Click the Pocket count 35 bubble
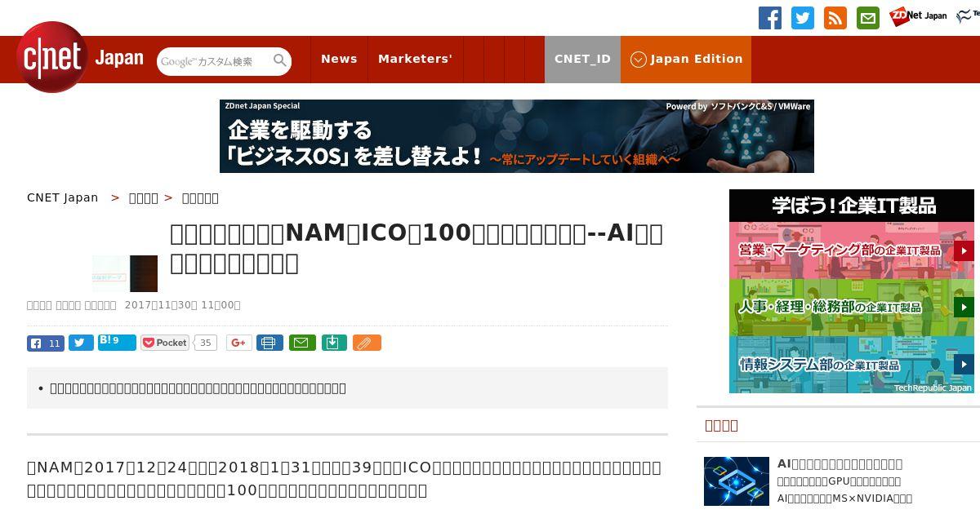The image size is (980, 514). [206, 343]
